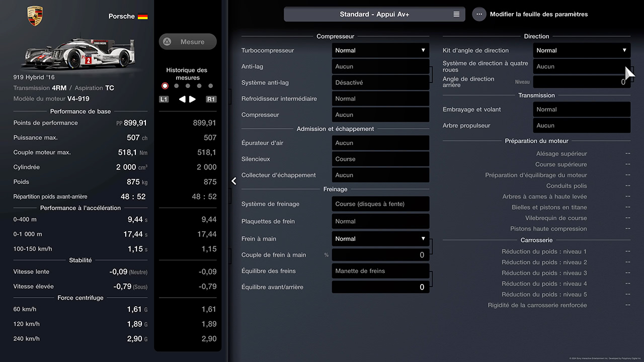Adjust the Équilibre avant/arrière value
This screenshot has width=644, height=362.
click(x=380, y=287)
